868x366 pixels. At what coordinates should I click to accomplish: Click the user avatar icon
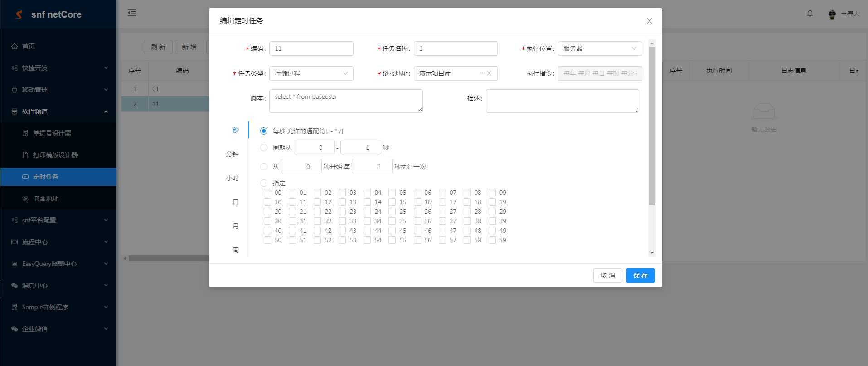coord(832,14)
